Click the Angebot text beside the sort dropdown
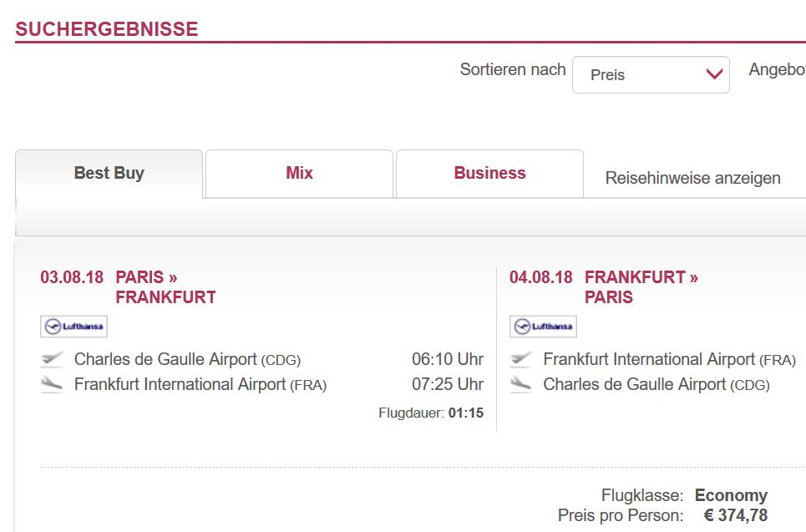 tap(778, 69)
